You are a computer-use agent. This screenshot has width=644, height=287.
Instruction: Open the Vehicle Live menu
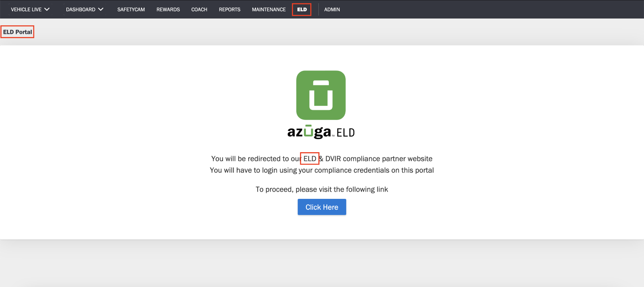coord(30,9)
